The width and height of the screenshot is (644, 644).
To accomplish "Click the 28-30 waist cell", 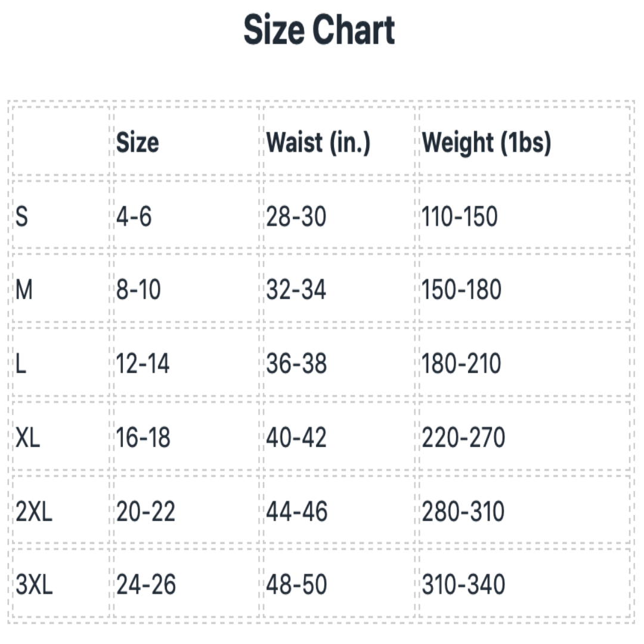I will pyautogui.click(x=296, y=216).
